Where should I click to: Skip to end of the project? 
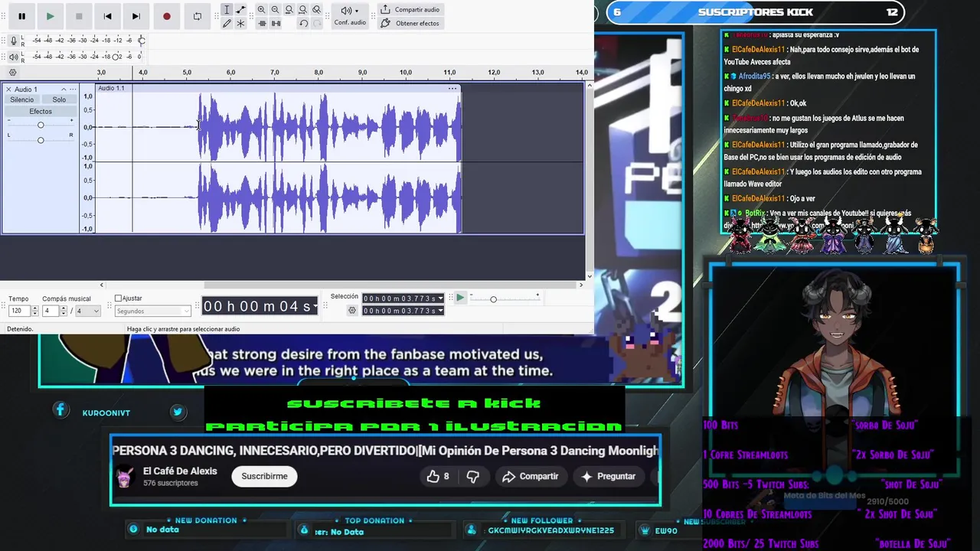pyautogui.click(x=136, y=16)
